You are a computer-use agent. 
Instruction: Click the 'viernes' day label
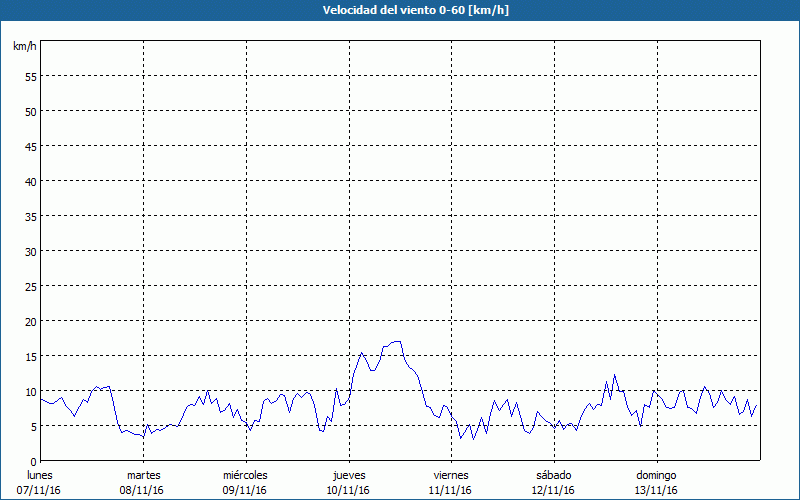tap(451, 474)
